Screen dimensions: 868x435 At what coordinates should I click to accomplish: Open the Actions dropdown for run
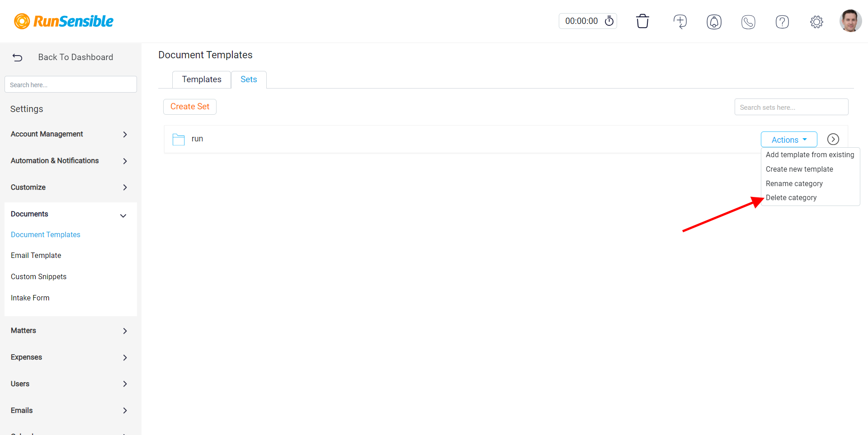coord(789,140)
